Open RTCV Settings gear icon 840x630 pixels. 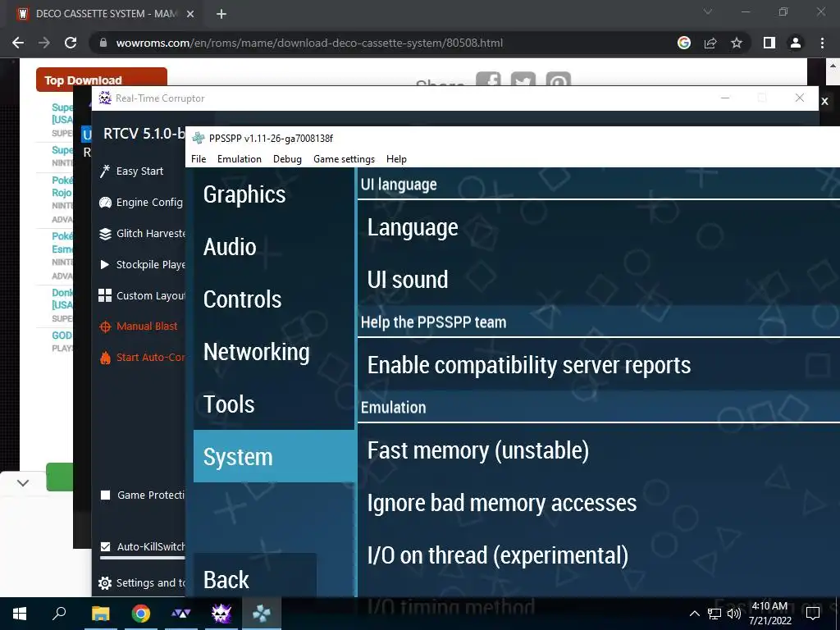tap(105, 583)
